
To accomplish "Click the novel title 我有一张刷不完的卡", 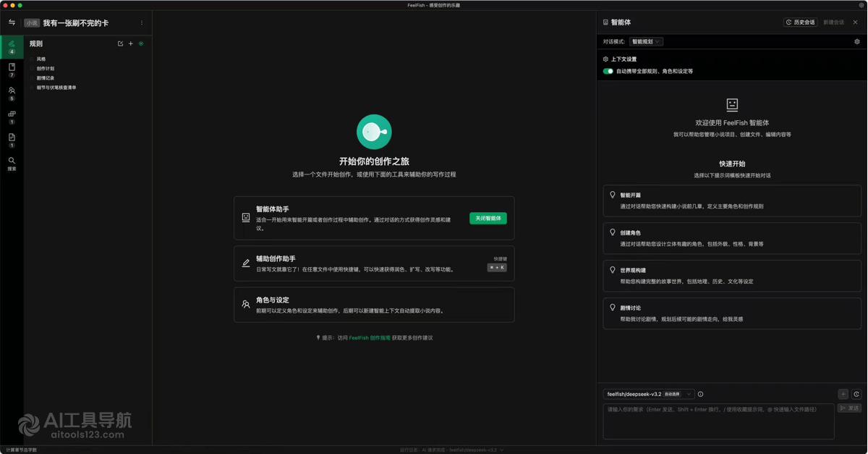I will pyautogui.click(x=76, y=23).
